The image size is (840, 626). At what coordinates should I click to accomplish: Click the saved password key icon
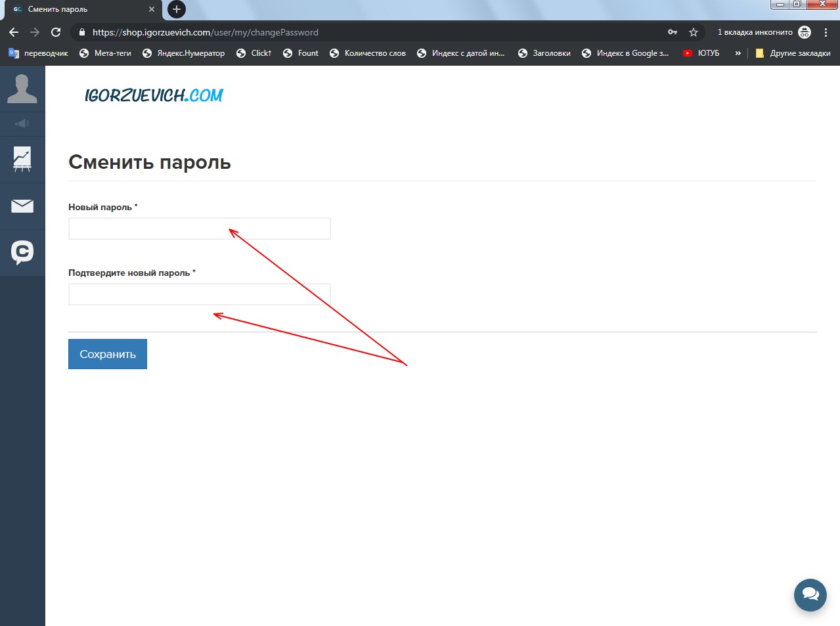point(673,32)
